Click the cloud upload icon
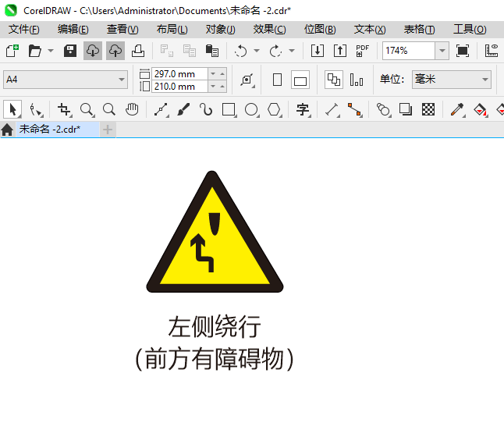Image resolution: width=504 pixels, height=430 pixels. [115, 51]
